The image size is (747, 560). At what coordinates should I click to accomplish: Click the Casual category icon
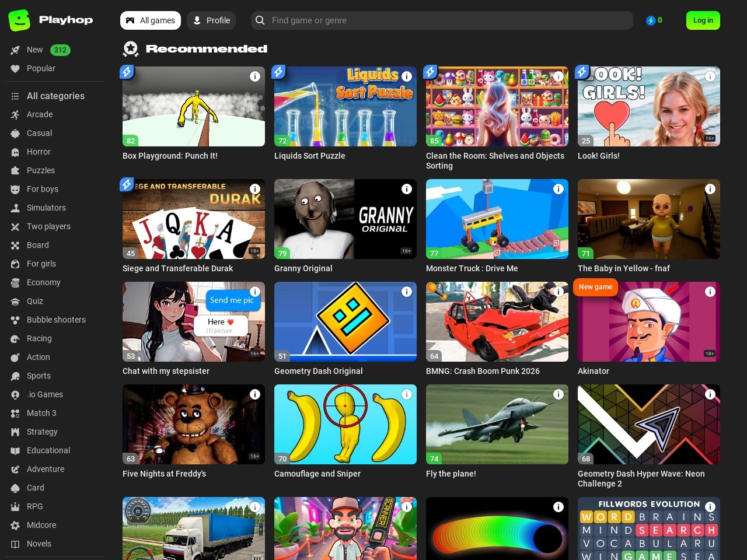(x=15, y=134)
